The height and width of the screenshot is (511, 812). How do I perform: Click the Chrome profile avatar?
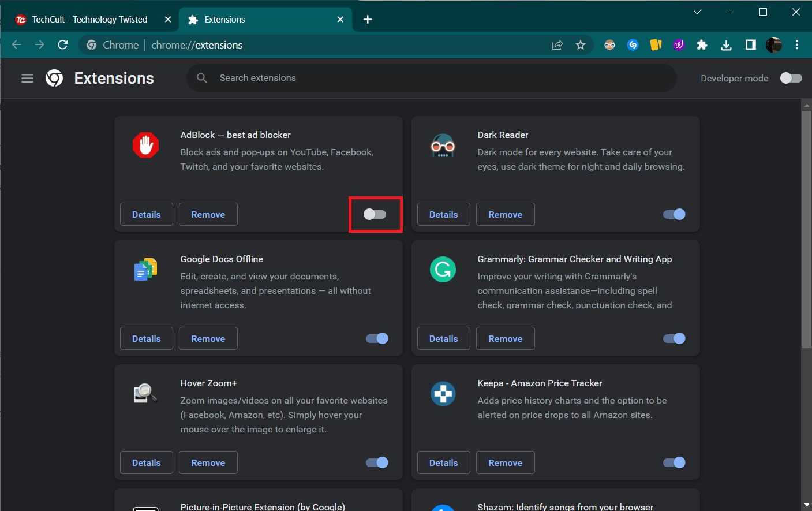point(774,44)
